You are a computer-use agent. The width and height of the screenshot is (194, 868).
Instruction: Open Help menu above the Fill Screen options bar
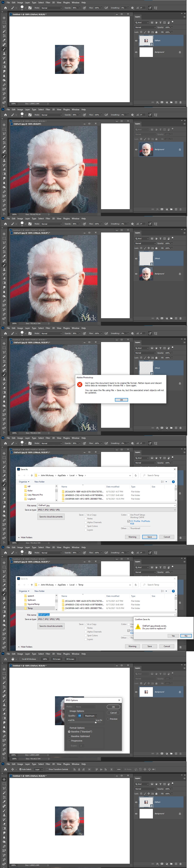point(84,654)
